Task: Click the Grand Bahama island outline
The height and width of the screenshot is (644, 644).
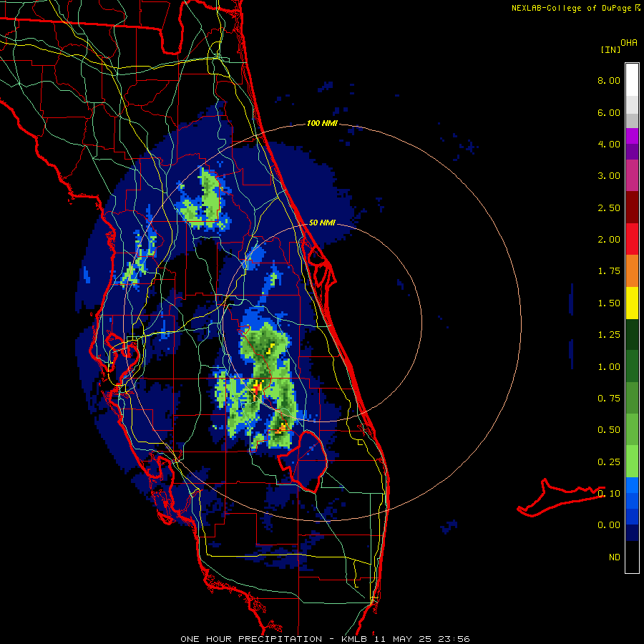Action: click(560, 497)
